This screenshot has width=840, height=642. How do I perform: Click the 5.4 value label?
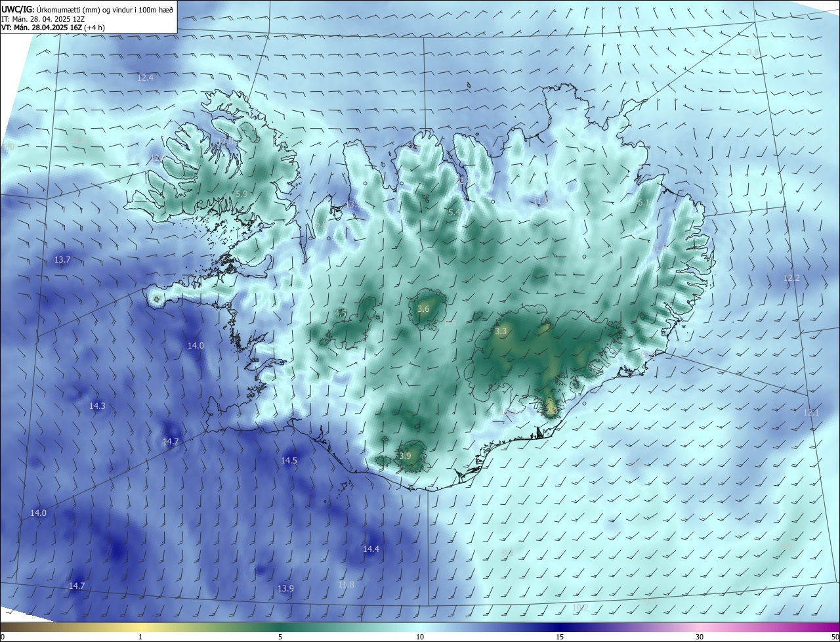[x=454, y=212]
